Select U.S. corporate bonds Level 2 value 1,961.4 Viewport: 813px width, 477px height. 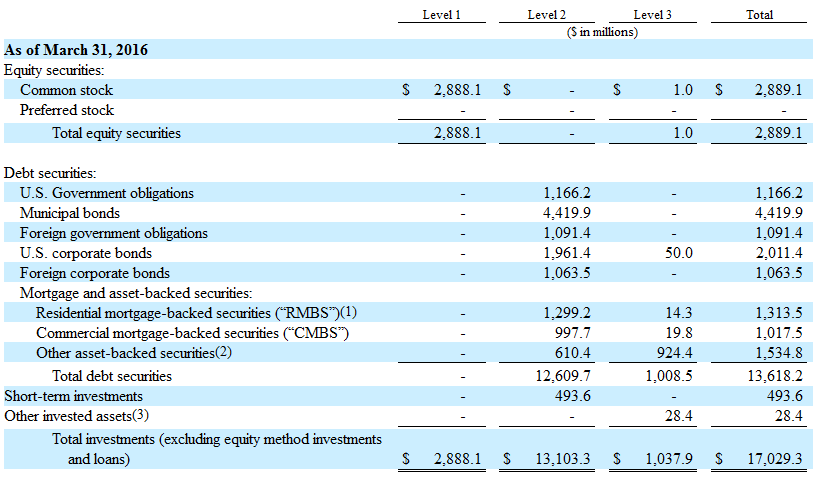pyautogui.click(x=567, y=253)
